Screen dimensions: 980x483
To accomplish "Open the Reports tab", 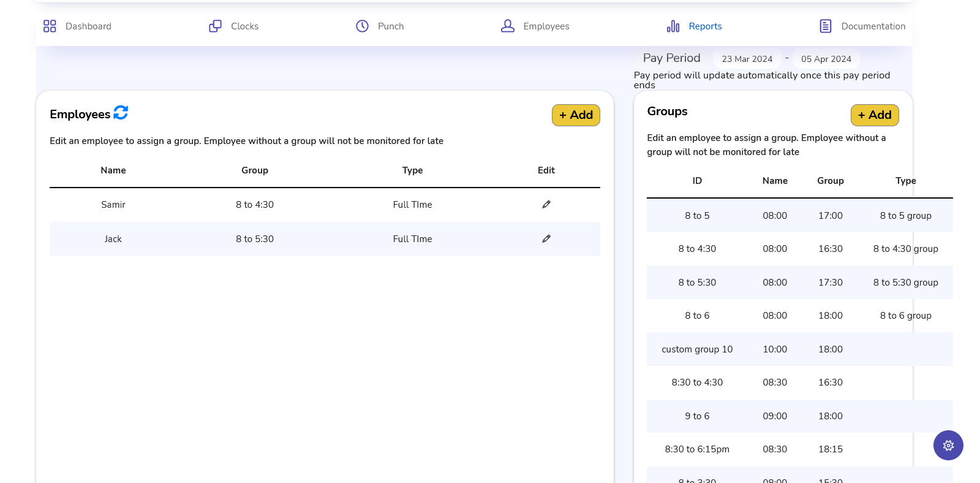I will point(705,26).
